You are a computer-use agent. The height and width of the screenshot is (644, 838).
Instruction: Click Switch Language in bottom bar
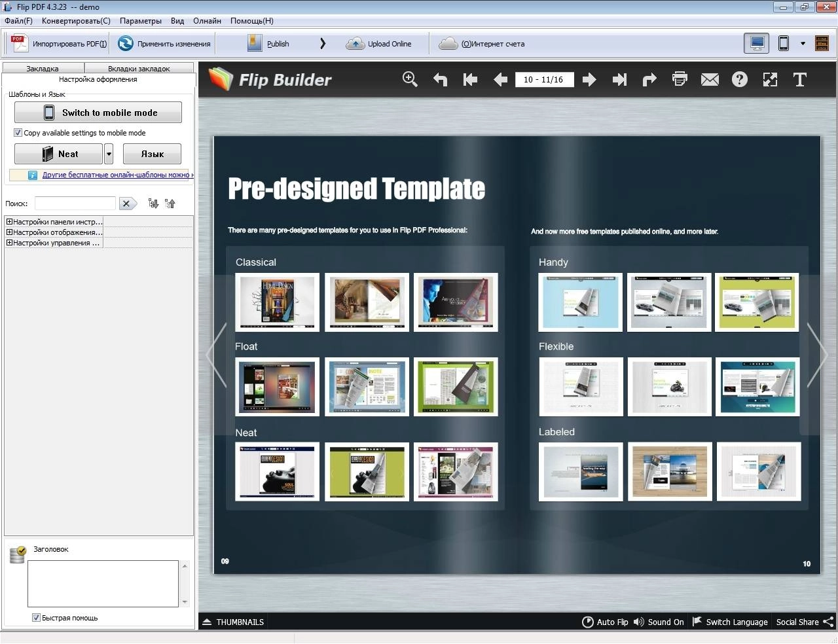coord(730,622)
